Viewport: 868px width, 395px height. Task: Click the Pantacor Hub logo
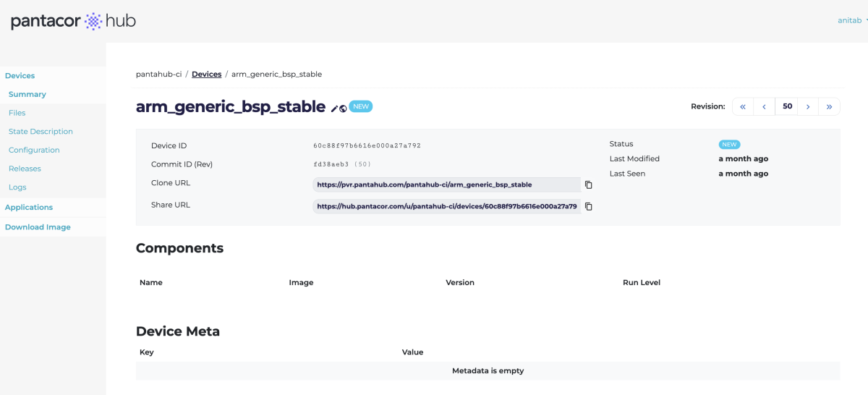[73, 21]
